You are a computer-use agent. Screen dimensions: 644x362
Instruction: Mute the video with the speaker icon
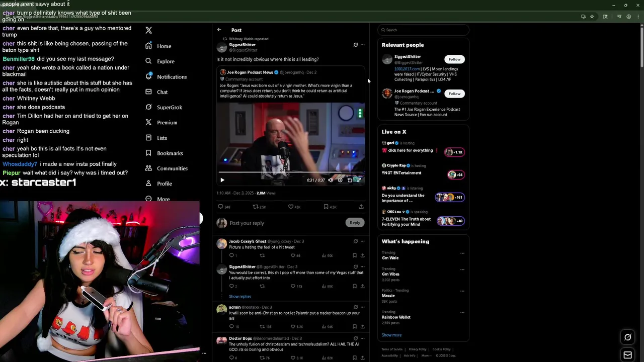coord(331,180)
